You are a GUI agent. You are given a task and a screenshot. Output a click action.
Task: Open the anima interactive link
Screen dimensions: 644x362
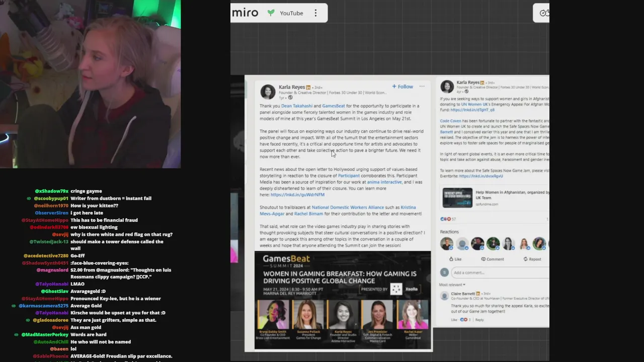pos(384,182)
